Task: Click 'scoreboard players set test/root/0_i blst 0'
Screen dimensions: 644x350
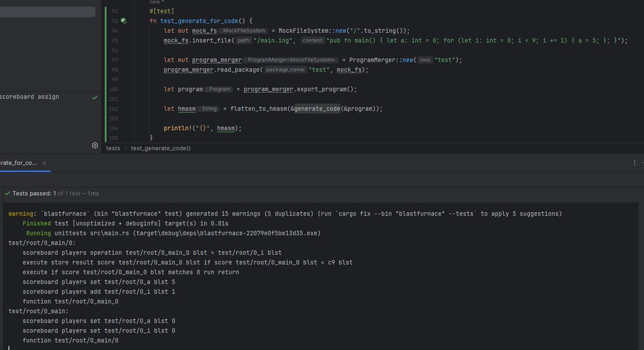Action: pos(99,331)
